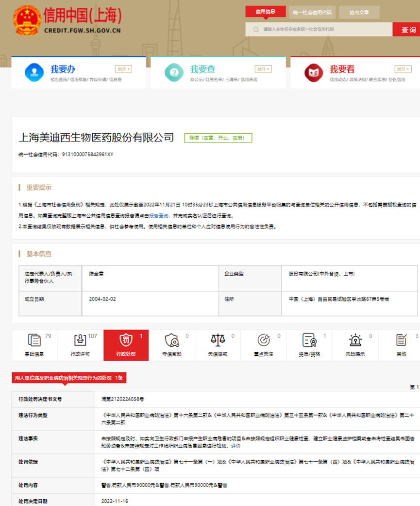Select the 守信激励 shield icon
The image size is (420, 506).
pyautogui.click(x=171, y=340)
